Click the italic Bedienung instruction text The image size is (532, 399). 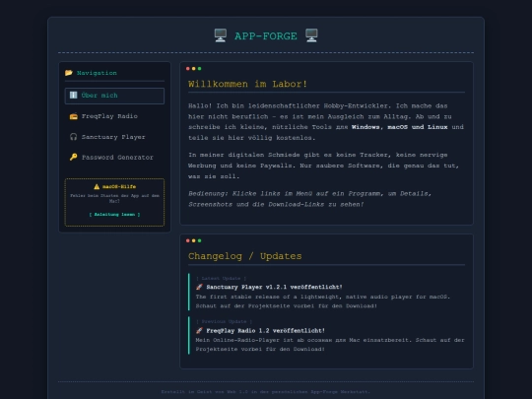click(x=309, y=199)
